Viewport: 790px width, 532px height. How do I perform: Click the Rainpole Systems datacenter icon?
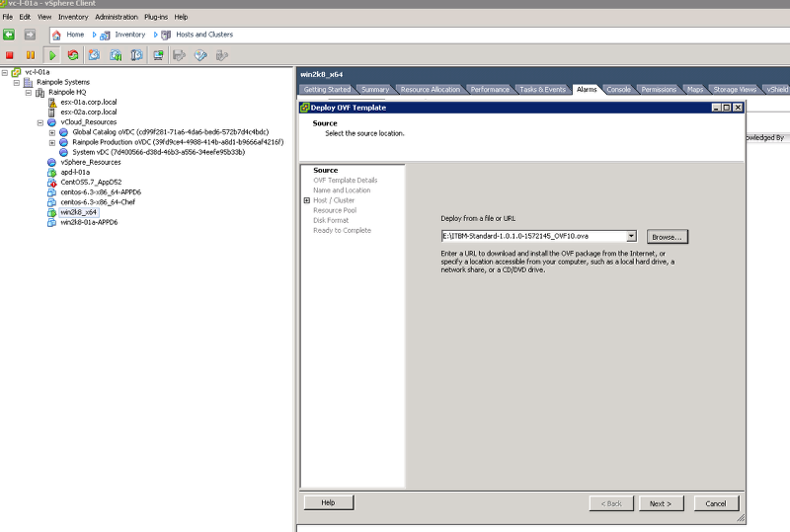tap(29, 82)
